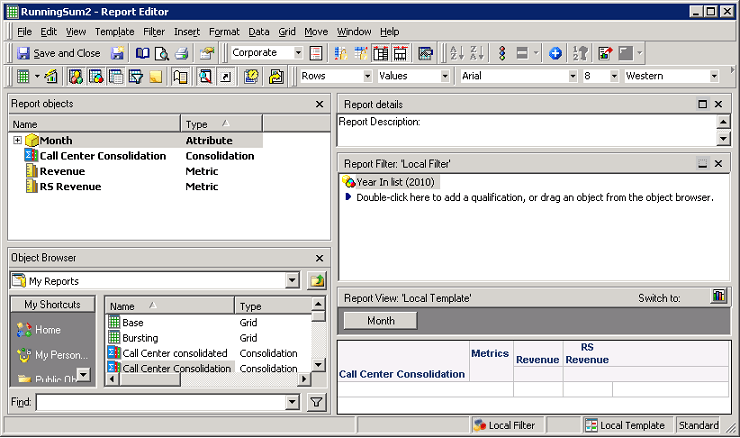Image resolution: width=740 pixels, height=438 pixels.
Task: Open the Arial font dropdown
Action: 572,76
